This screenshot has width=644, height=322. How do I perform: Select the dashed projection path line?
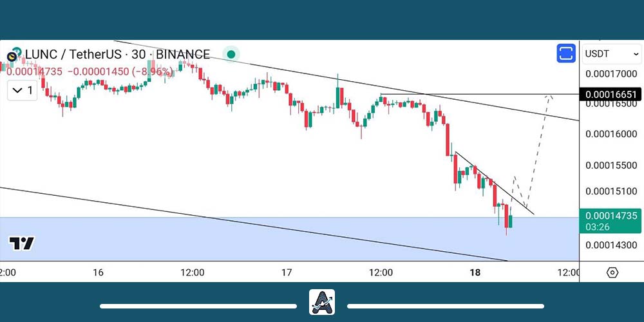pyautogui.click(x=538, y=149)
